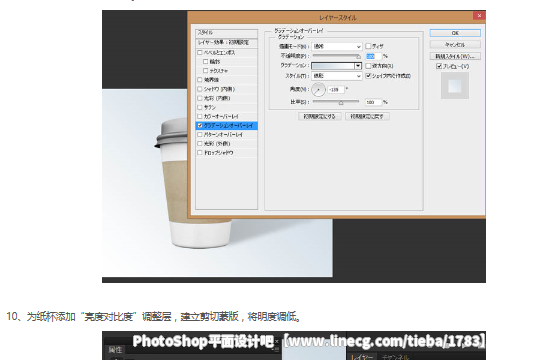Screen dimensions: 541x360
Task: Select the Gradient Overlay row label
Action: (x=228, y=126)
